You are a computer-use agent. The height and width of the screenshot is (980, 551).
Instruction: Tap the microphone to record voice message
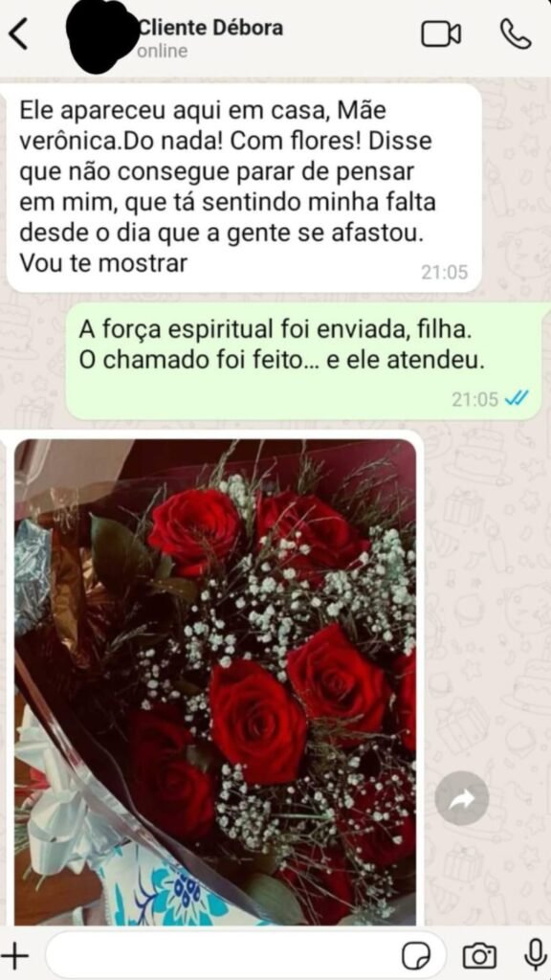click(x=535, y=956)
